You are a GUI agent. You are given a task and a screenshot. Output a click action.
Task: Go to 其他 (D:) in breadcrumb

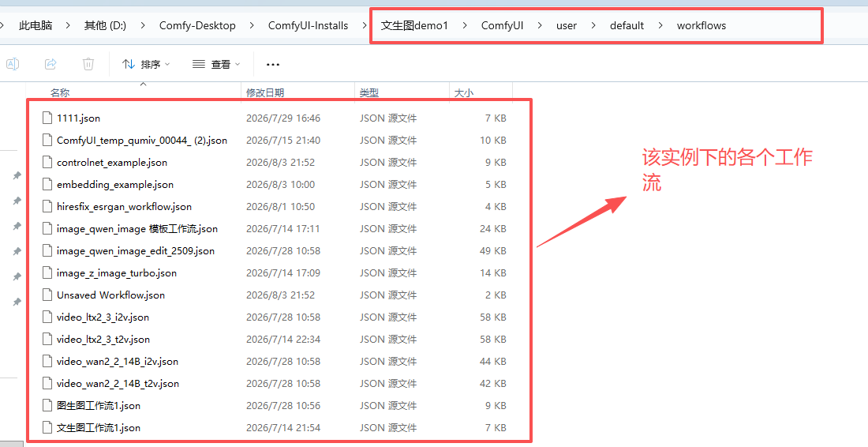105,25
